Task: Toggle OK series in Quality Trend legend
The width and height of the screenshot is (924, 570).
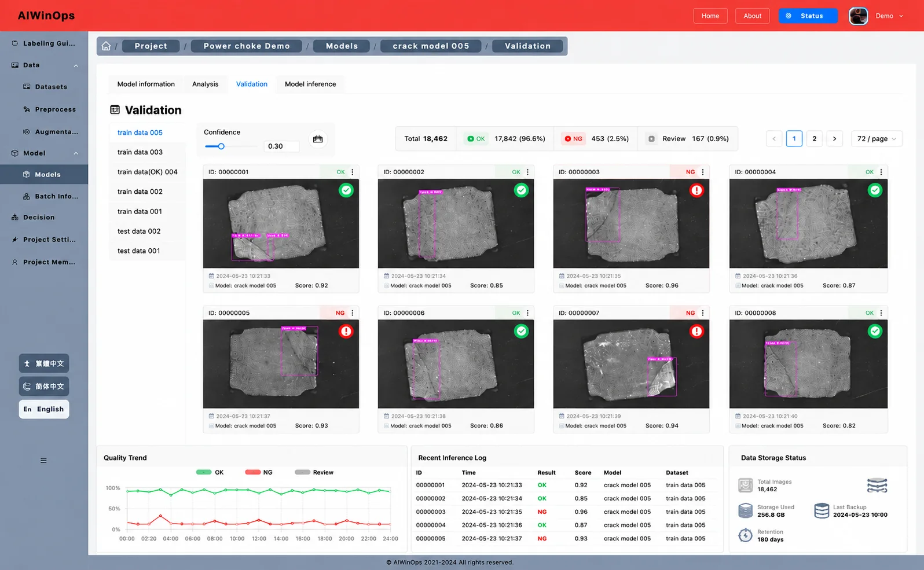Action: [210, 473]
